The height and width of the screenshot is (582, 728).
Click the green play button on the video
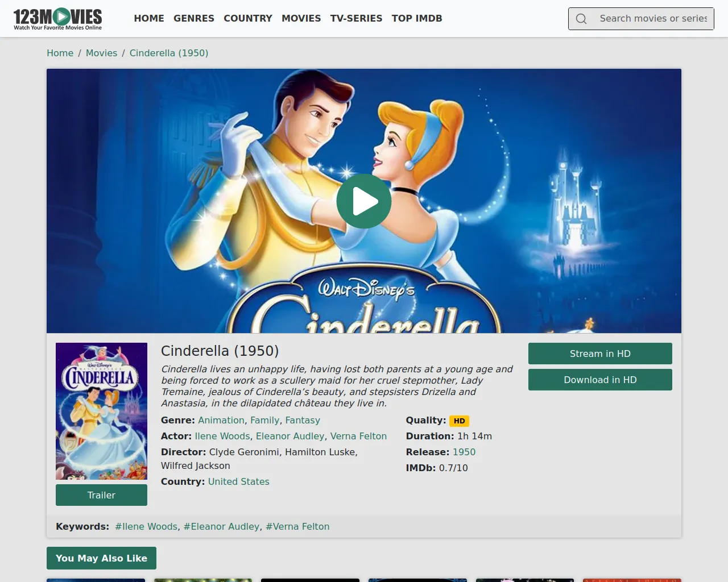(x=364, y=201)
